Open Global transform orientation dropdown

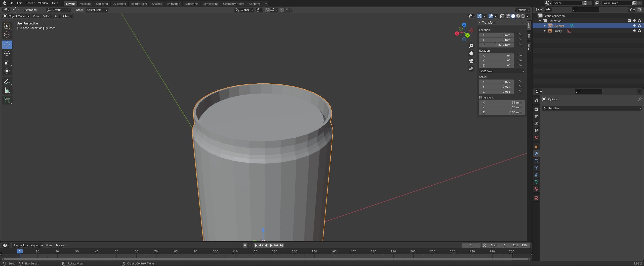coord(244,10)
